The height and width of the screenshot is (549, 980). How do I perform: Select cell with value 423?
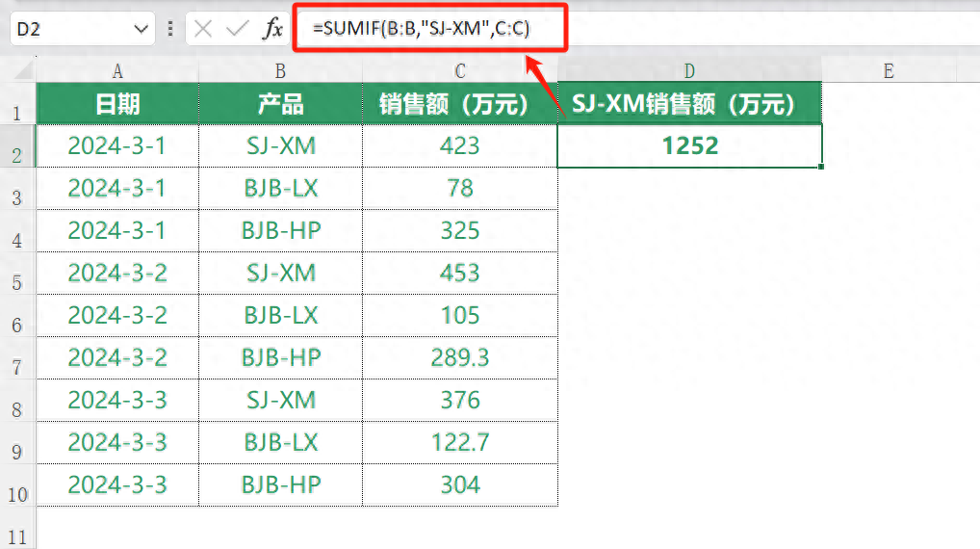coord(460,146)
